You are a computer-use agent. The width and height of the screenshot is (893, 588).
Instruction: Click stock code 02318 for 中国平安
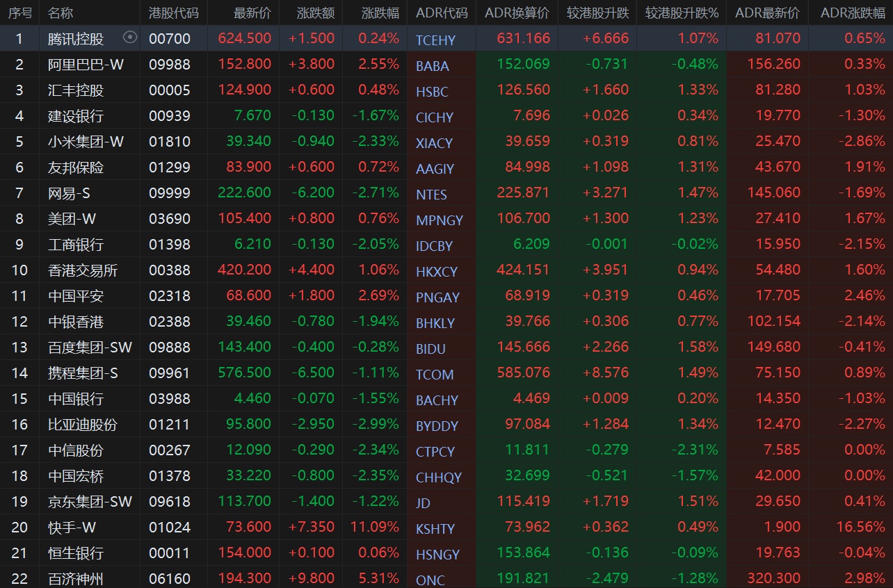click(x=169, y=296)
